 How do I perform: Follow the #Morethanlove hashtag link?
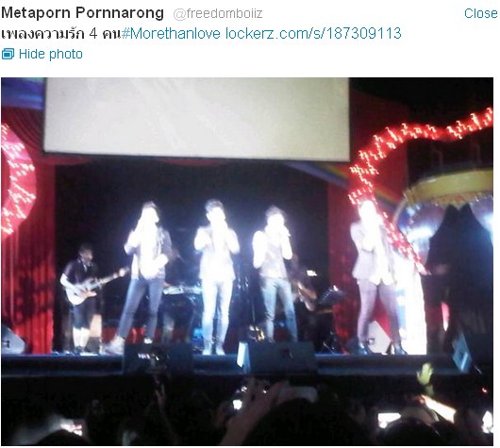tap(171, 33)
